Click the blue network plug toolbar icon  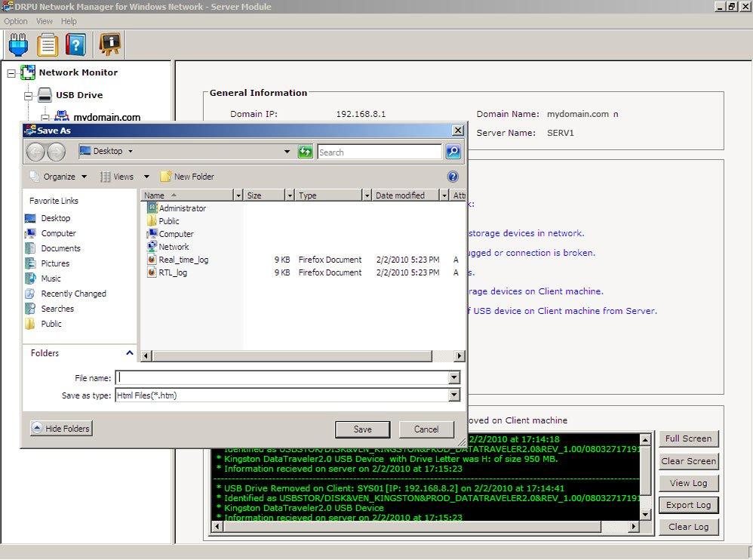pyautogui.click(x=18, y=45)
